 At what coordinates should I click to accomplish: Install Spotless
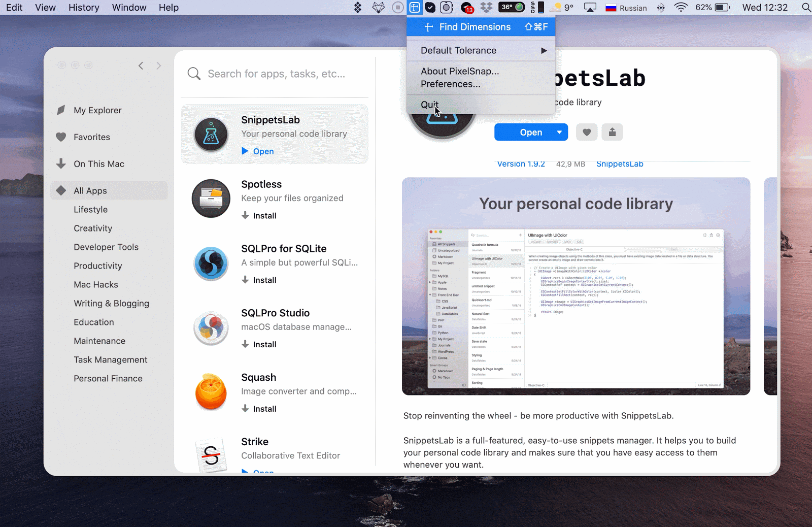pos(259,216)
